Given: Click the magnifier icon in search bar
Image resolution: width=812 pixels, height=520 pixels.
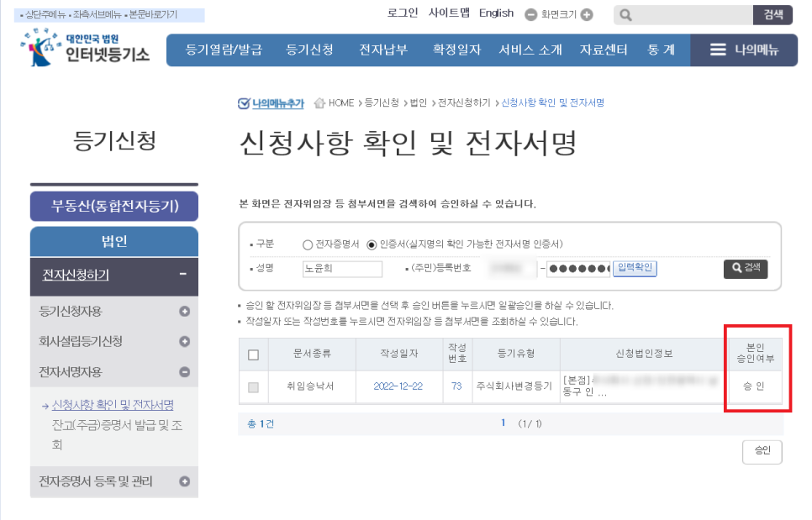Looking at the screenshot, I should 625,15.
